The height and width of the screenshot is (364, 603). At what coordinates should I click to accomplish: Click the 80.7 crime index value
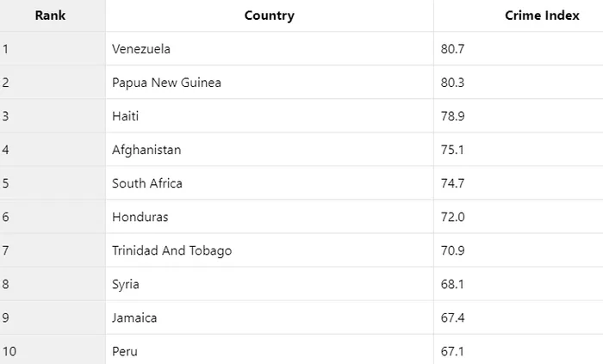[452, 49]
